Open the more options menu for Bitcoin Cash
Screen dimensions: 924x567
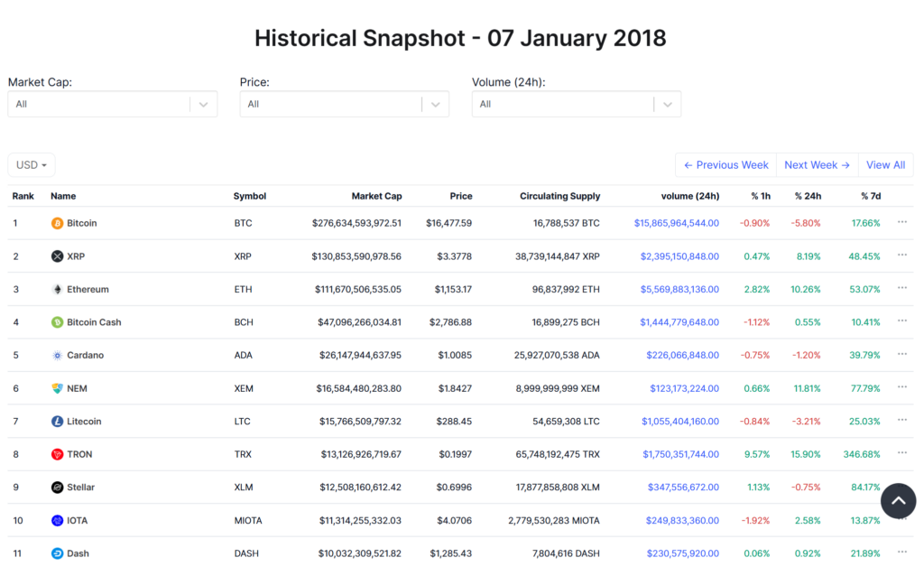[x=902, y=321]
